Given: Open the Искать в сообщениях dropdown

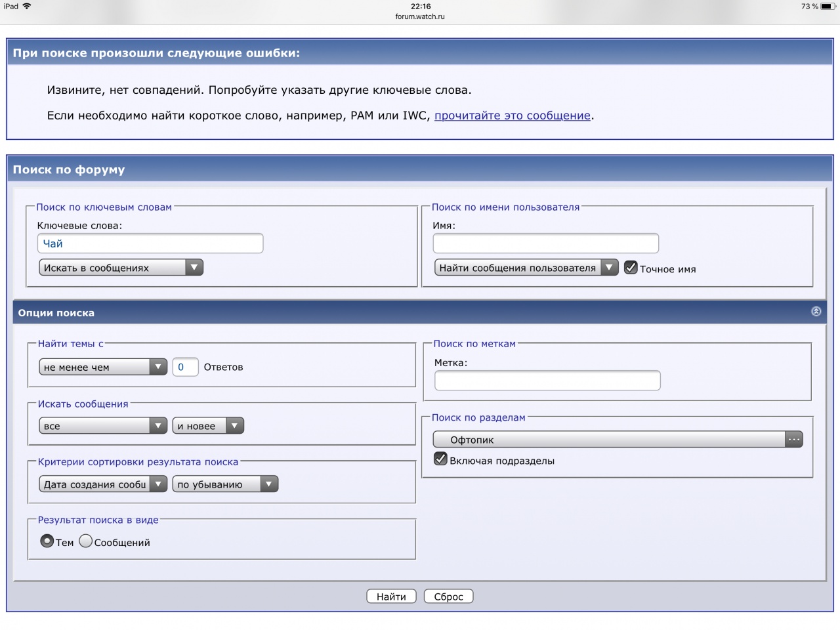Looking at the screenshot, I should [x=121, y=268].
